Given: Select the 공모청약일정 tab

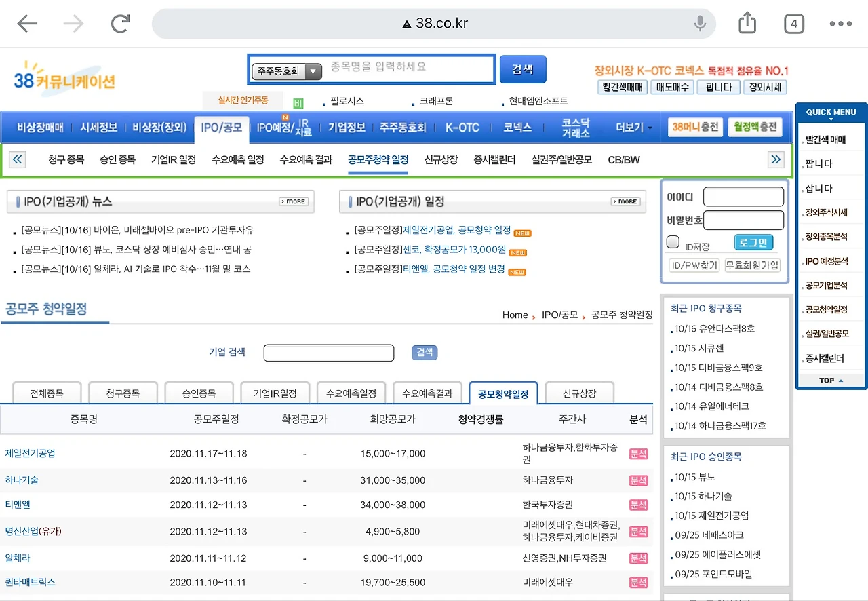Looking at the screenshot, I should pos(503,393).
